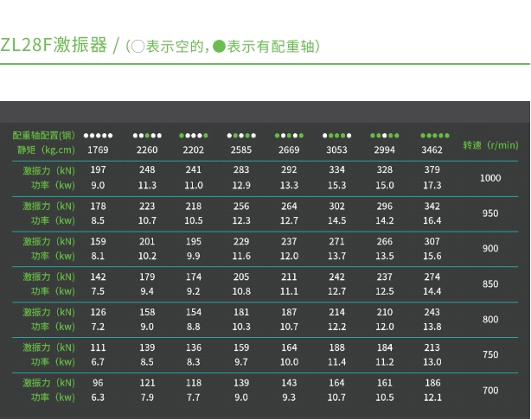
Task: Click static moment value 3462
Action: 432,150
